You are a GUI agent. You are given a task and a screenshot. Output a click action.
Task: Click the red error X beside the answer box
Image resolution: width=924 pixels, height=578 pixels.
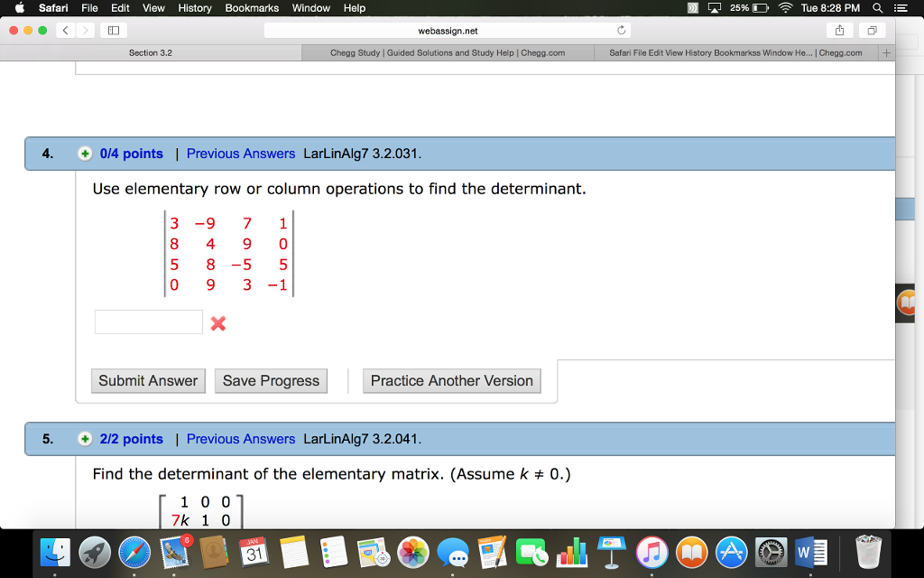[x=218, y=324]
